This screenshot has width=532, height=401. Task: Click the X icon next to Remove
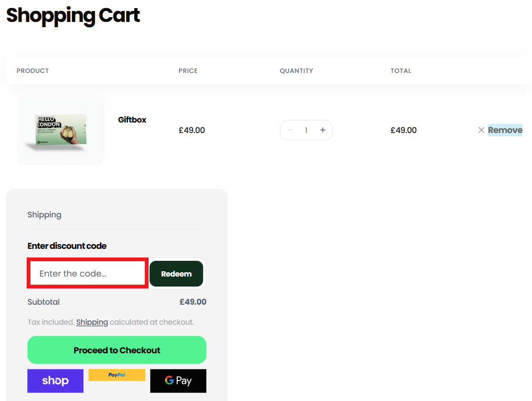coord(481,130)
